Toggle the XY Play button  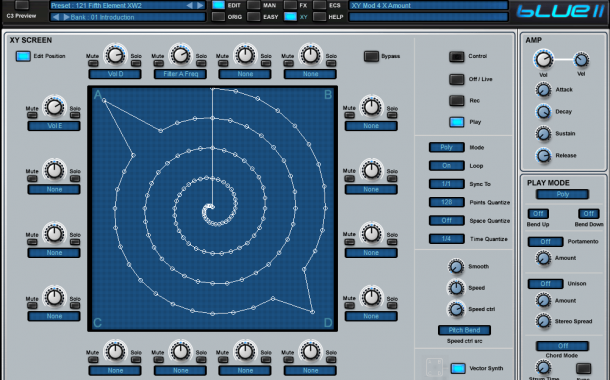click(457, 122)
